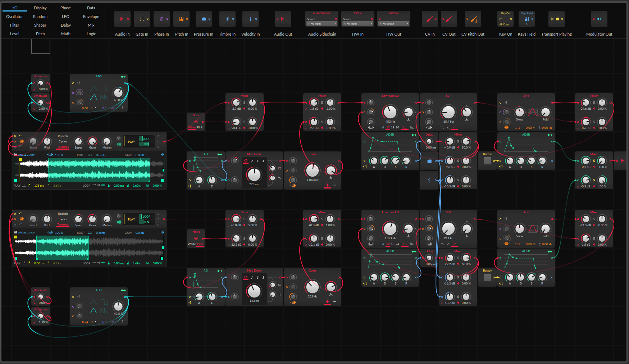Enable Cycles mode on top sampler
The height and width of the screenshot is (364, 629).
(x=63, y=141)
